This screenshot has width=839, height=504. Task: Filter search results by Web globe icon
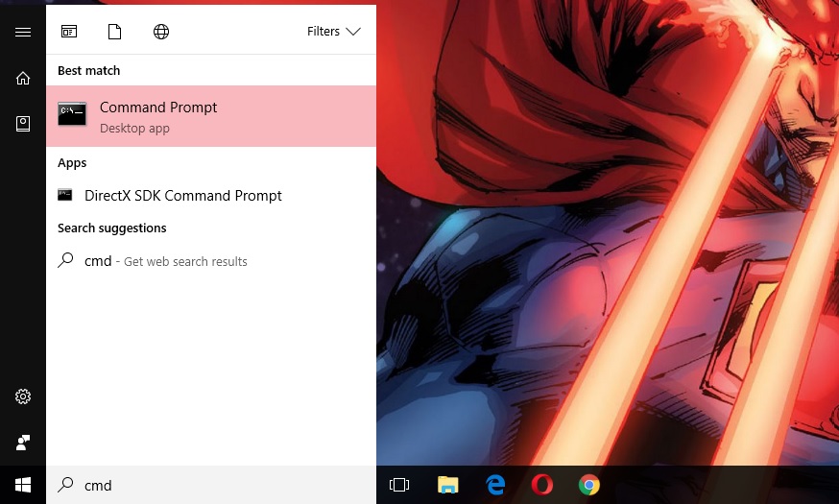[161, 32]
